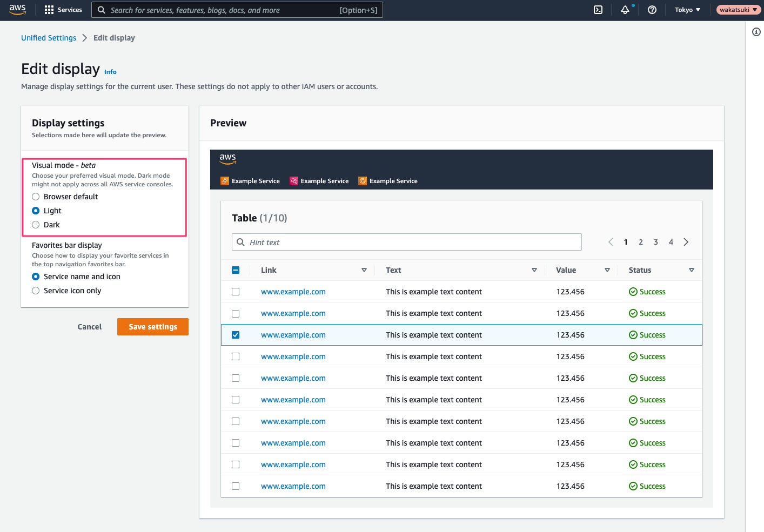
Task: Check the first table row checkbox
Action: (x=236, y=292)
